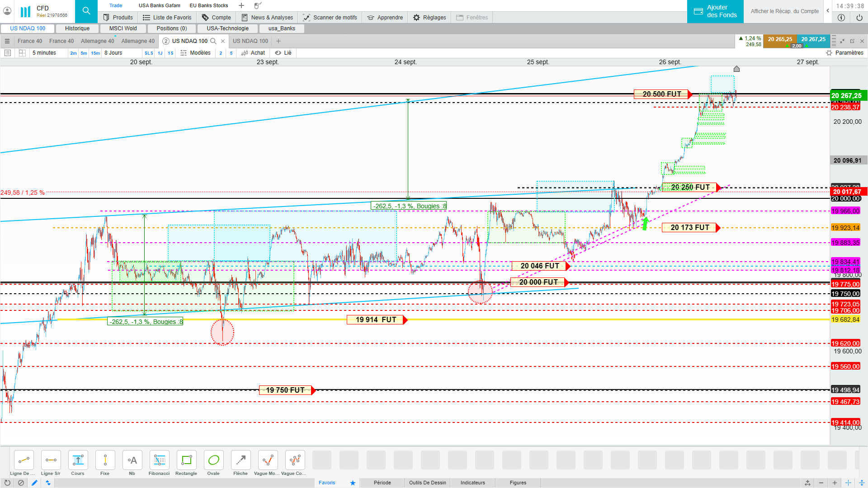Select the Ovale drawing tool
This screenshot has width=868, height=488.
pos(213,460)
